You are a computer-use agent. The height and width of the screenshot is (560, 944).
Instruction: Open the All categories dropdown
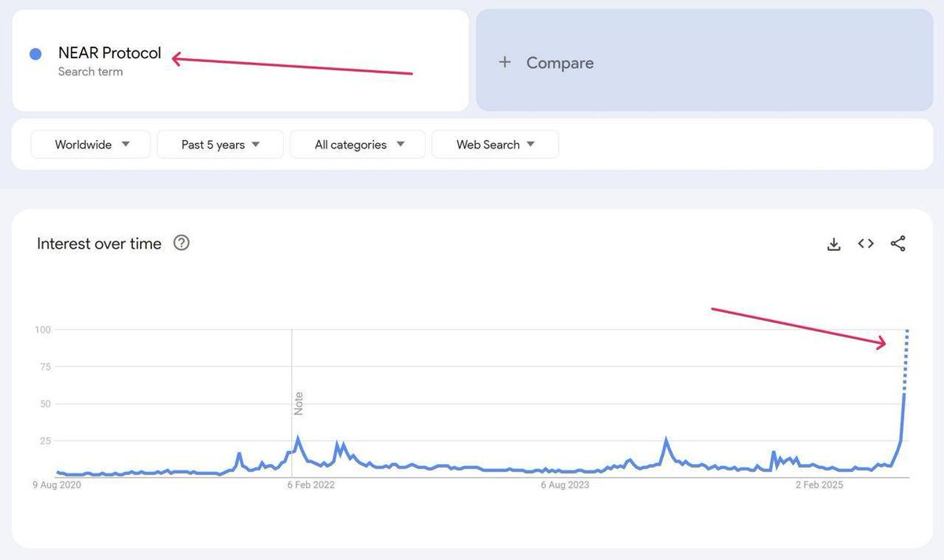click(x=357, y=145)
